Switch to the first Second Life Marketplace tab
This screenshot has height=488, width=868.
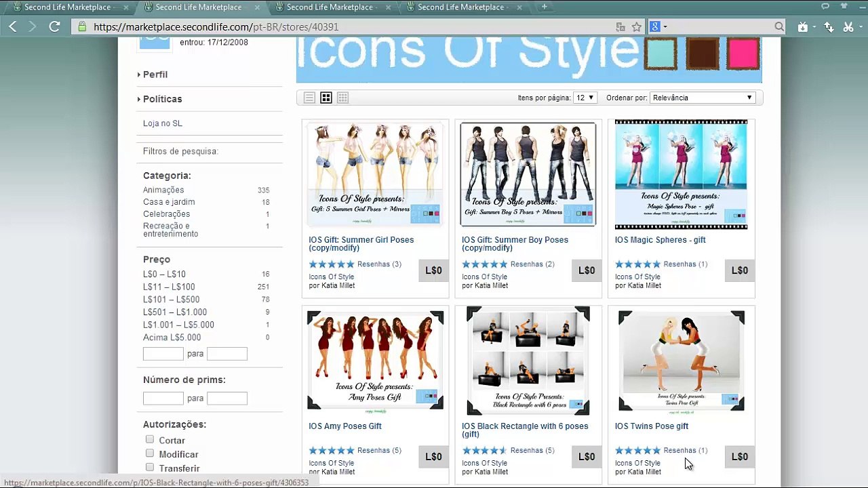pyautogui.click(x=67, y=7)
